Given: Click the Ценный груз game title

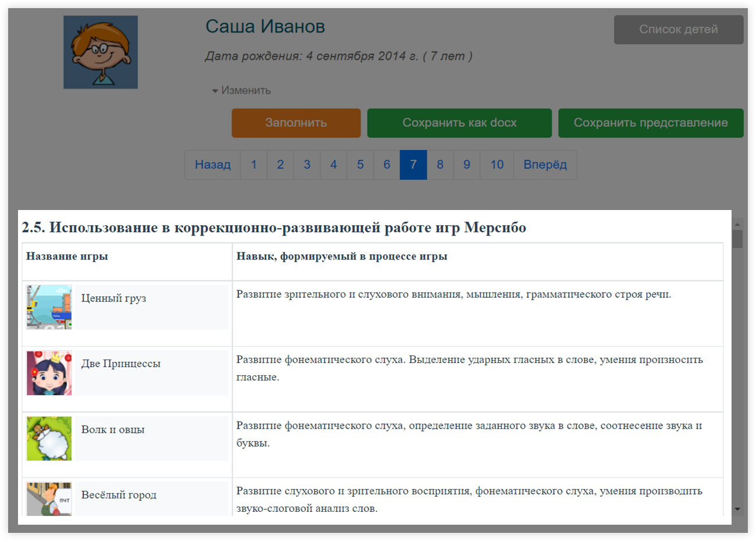Looking at the screenshot, I should (113, 298).
